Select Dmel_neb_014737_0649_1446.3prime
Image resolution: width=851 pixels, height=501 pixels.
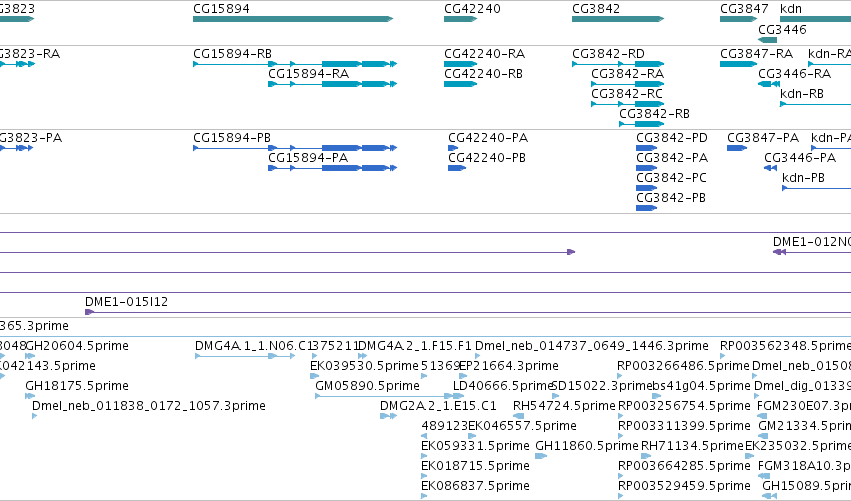592,346
